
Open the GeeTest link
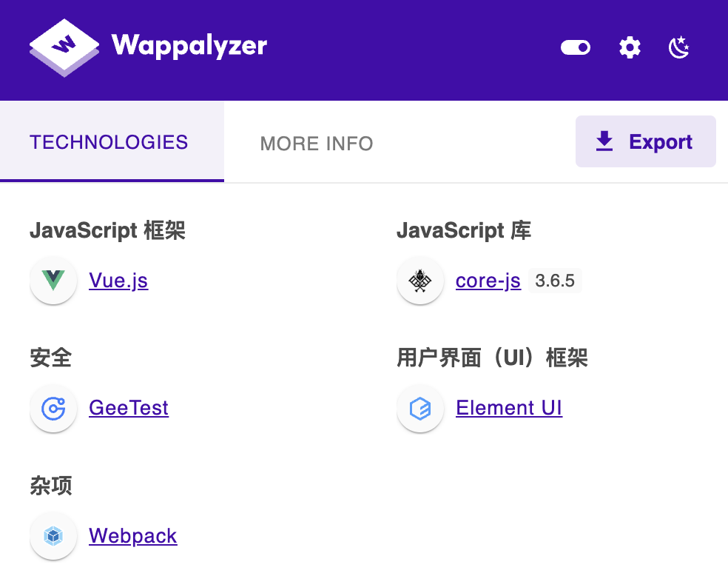click(x=129, y=408)
